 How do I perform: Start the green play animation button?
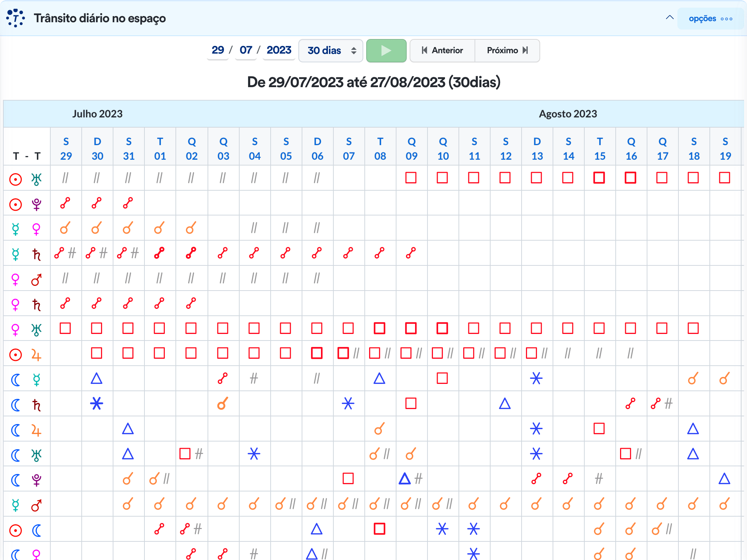[386, 51]
